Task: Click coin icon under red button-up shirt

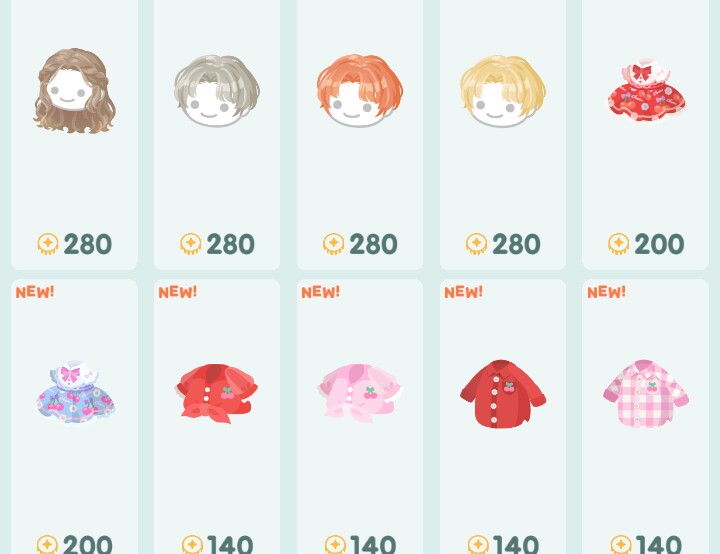Action: tap(478, 545)
